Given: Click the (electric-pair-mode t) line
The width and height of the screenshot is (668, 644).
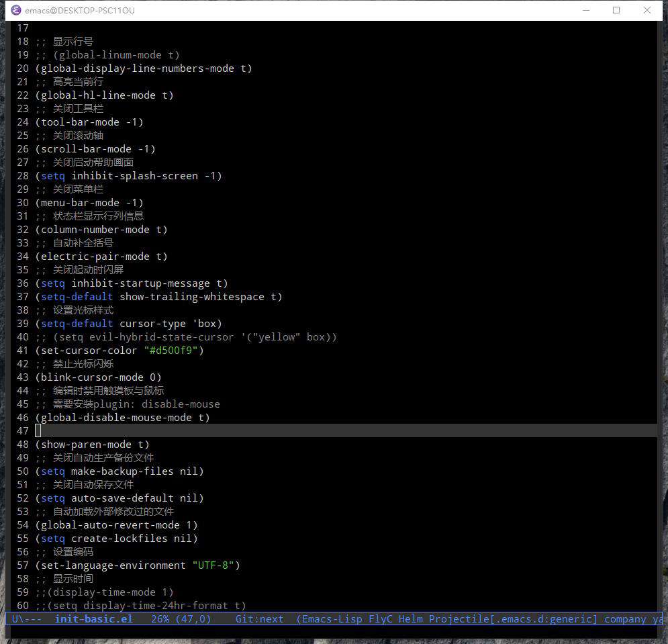Looking at the screenshot, I should [101, 257].
